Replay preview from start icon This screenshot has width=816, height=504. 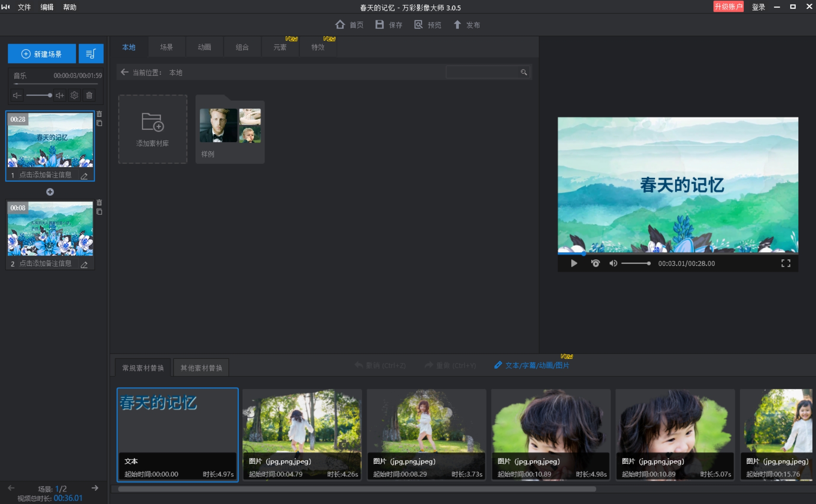[595, 263]
